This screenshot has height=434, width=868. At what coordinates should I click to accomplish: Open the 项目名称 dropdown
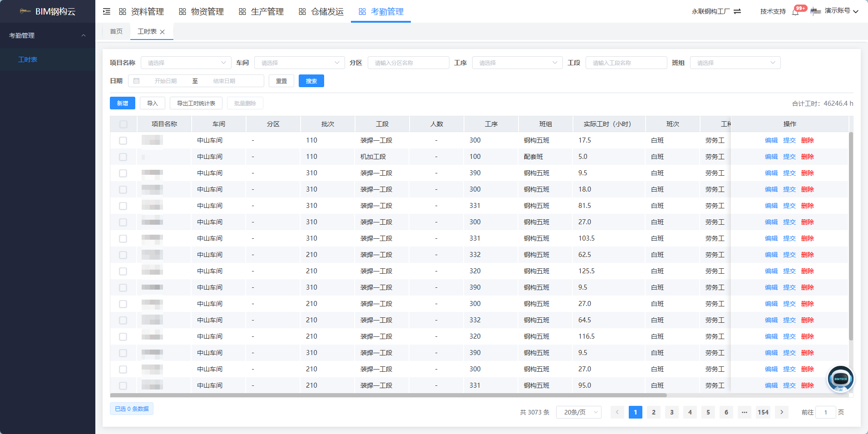tap(186, 63)
